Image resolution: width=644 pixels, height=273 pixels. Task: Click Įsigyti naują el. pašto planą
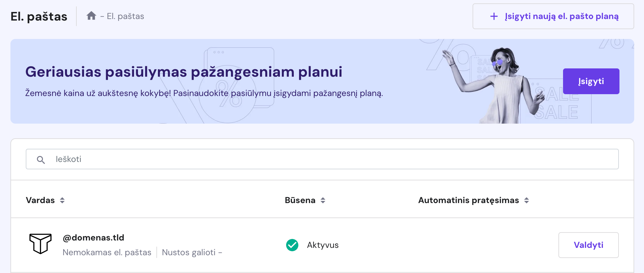pyautogui.click(x=561, y=16)
